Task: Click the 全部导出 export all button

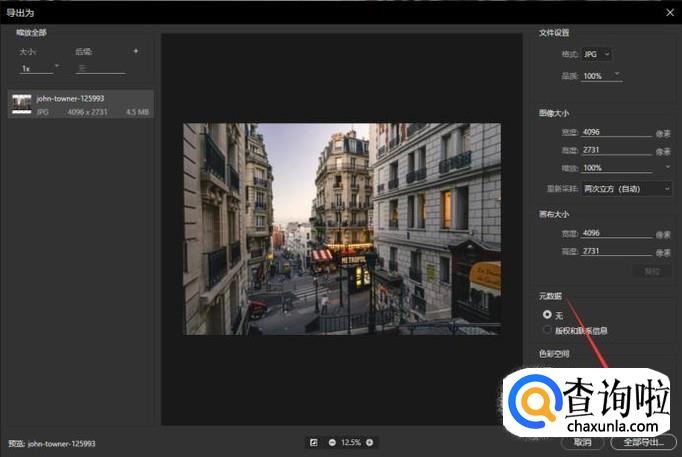Action: [642, 442]
